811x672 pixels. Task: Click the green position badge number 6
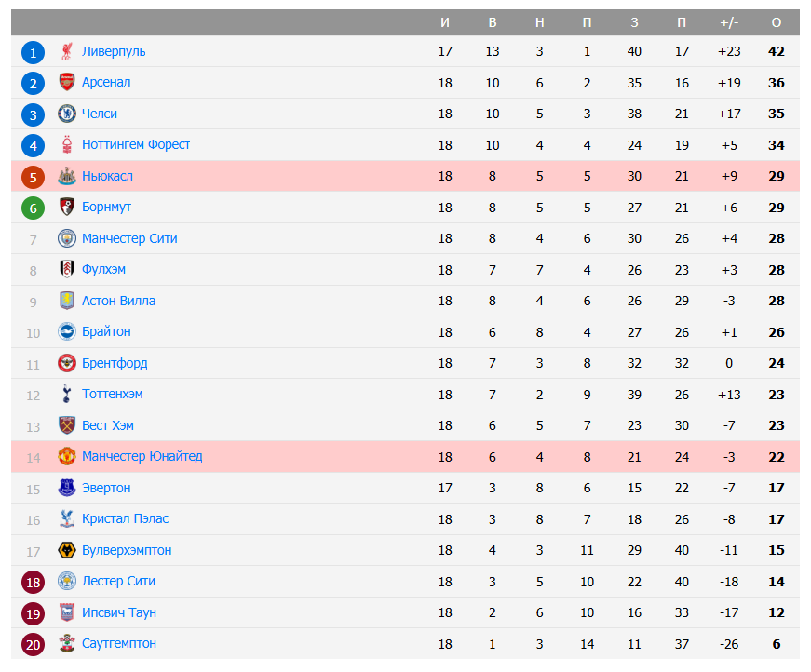pyautogui.click(x=34, y=208)
